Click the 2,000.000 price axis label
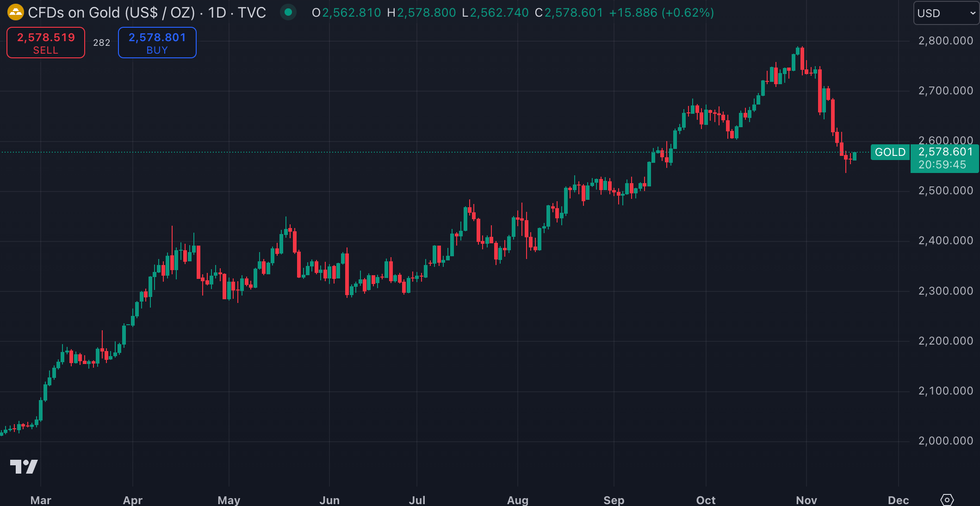 pyautogui.click(x=945, y=441)
